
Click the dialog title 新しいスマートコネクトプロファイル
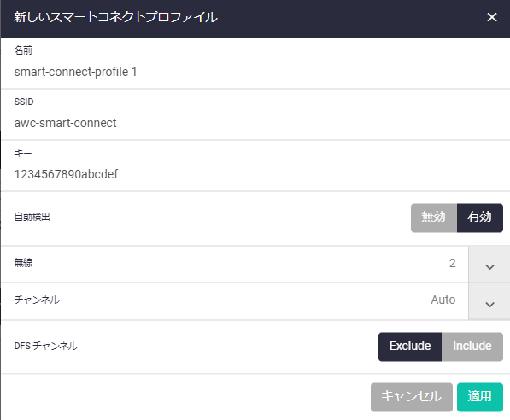pyautogui.click(x=115, y=17)
